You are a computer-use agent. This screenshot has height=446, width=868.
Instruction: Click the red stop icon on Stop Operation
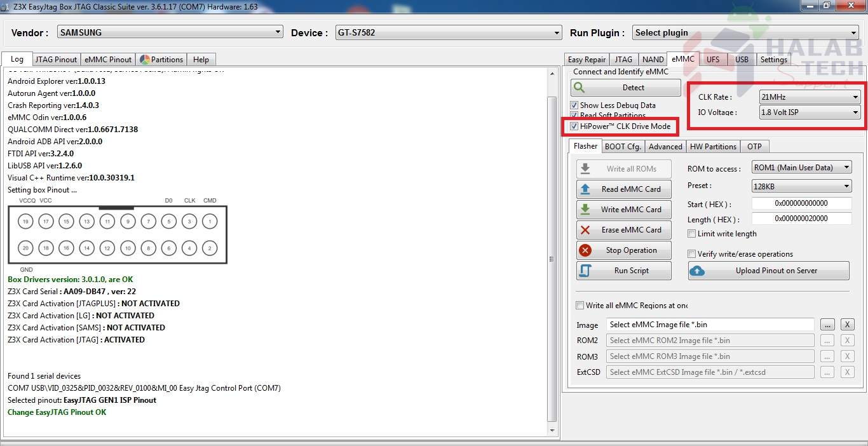(585, 250)
